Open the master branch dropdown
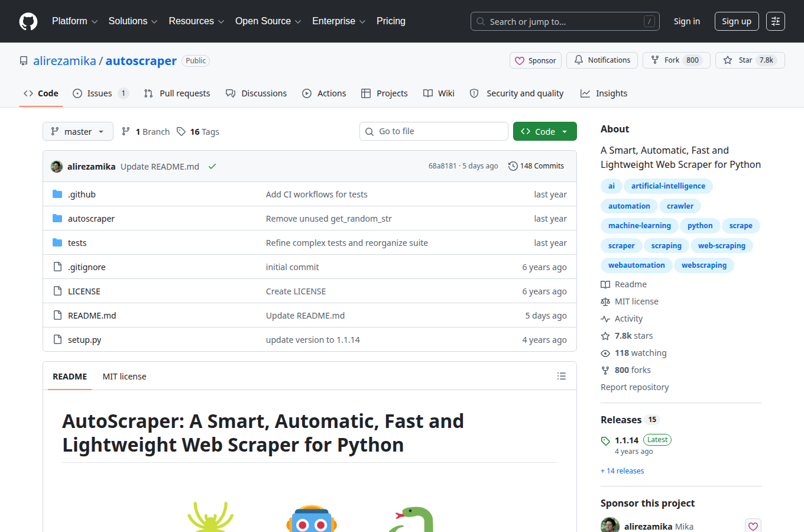This screenshot has height=532, width=804. (78, 131)
